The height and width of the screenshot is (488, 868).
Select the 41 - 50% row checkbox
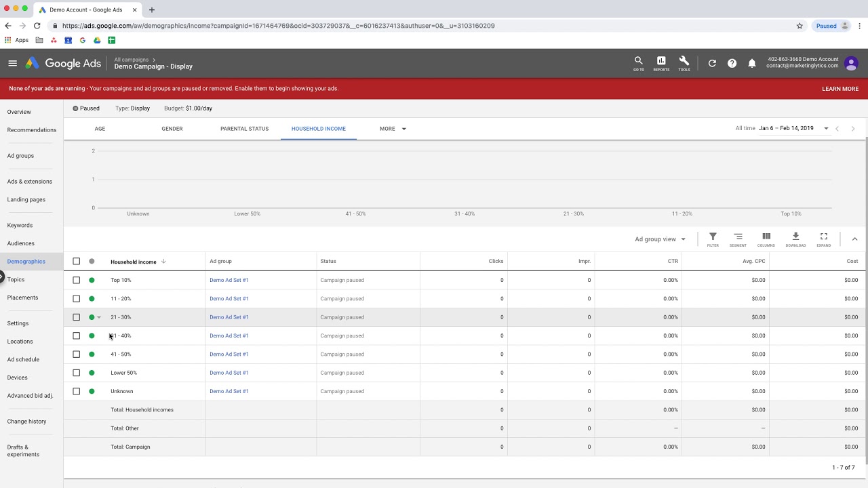[76, 354]
